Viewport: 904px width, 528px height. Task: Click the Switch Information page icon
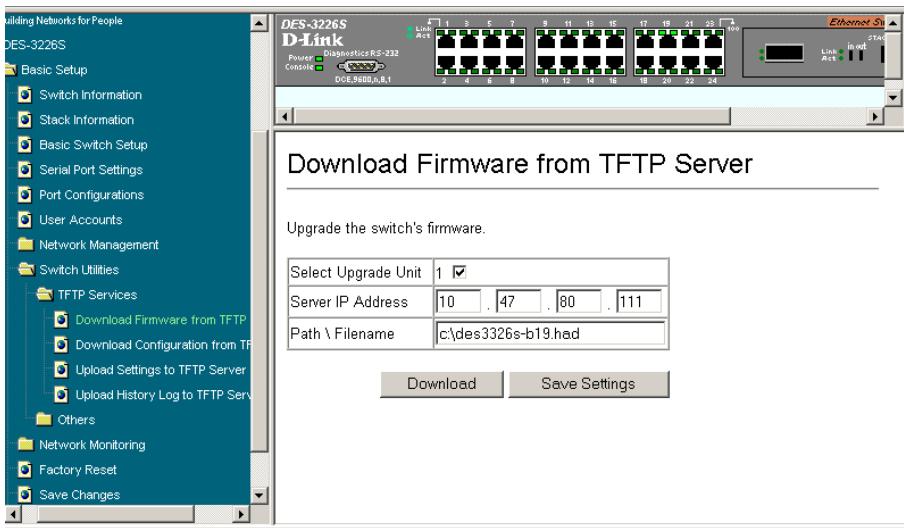tap(25, 95)
